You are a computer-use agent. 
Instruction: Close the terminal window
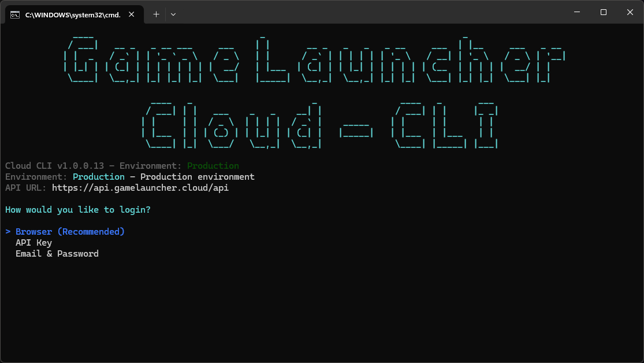(630, 12)
